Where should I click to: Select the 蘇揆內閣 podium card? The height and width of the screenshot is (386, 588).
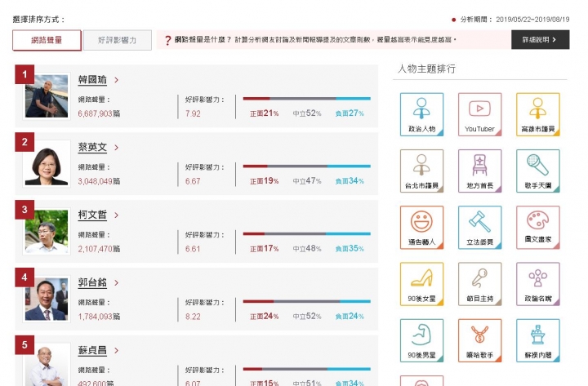click(537, 340)
